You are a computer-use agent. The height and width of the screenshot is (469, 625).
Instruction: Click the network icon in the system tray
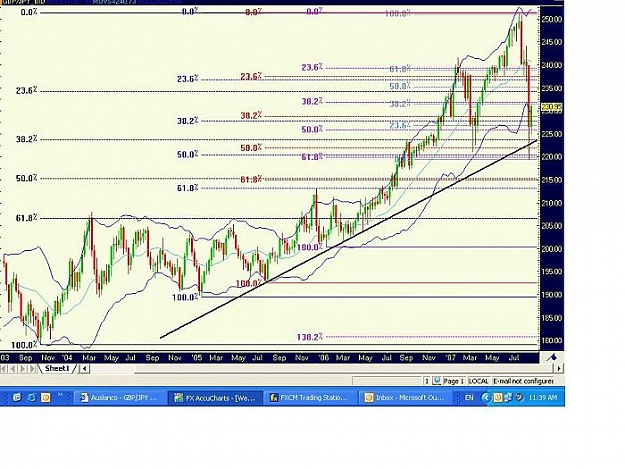click(509, 398)
